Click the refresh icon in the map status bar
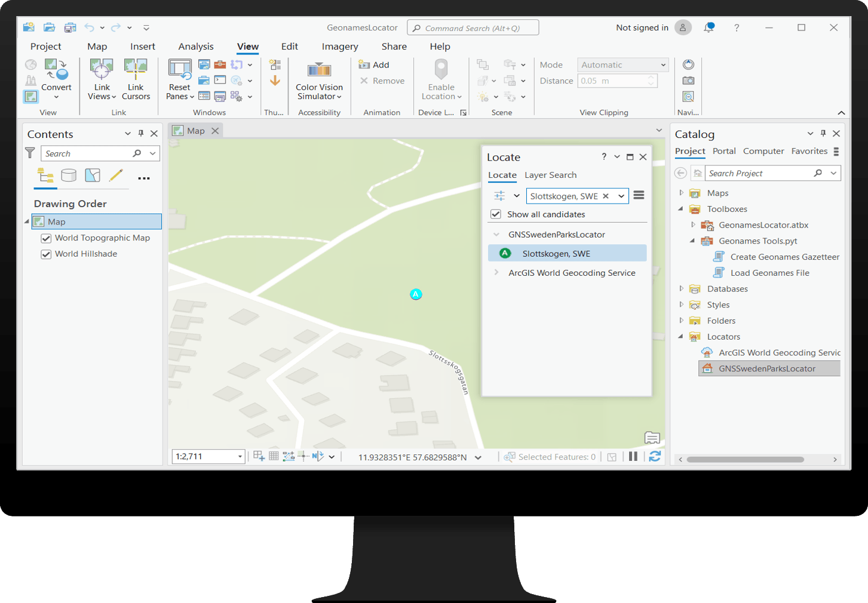 point(655,456)
